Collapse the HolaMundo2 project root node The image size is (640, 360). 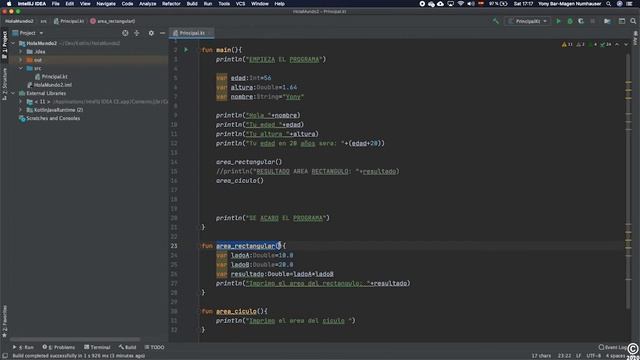(13, 43)
